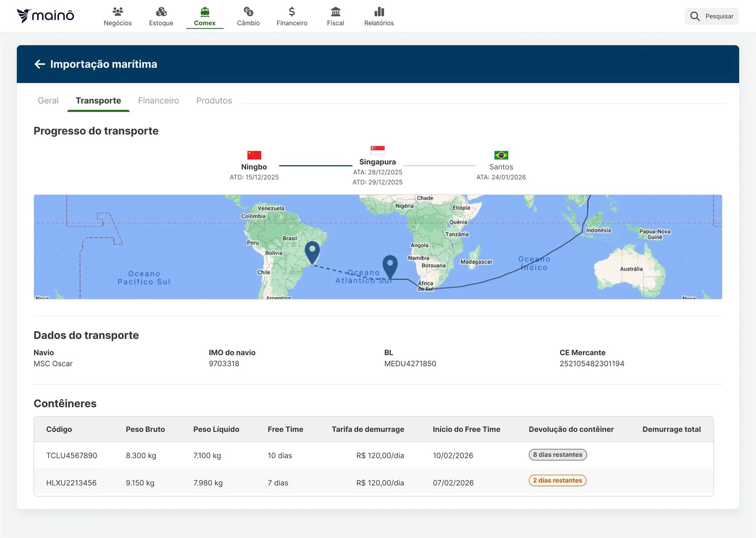Click the Ningbo port name
Image resolution: width=756 pixels, height=538 pixels.
(x=254, y=167)
